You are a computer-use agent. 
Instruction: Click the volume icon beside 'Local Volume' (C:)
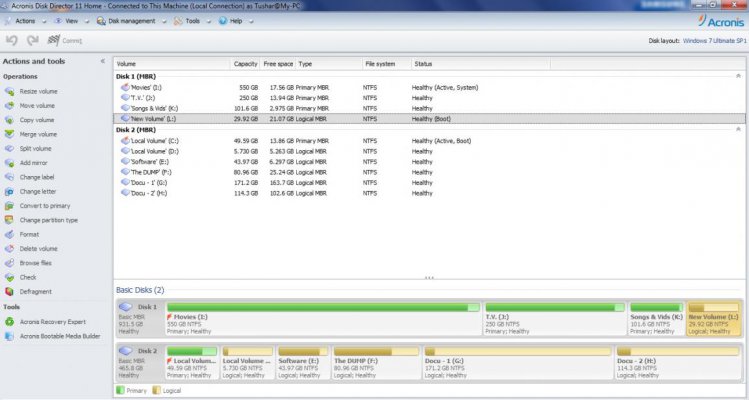[125, 141]
